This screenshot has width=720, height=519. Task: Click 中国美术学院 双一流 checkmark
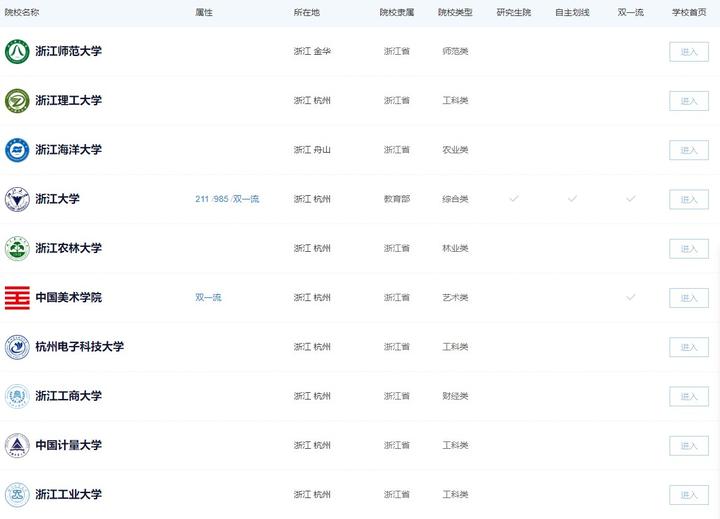pyautogui.click(x=630, y=297)
